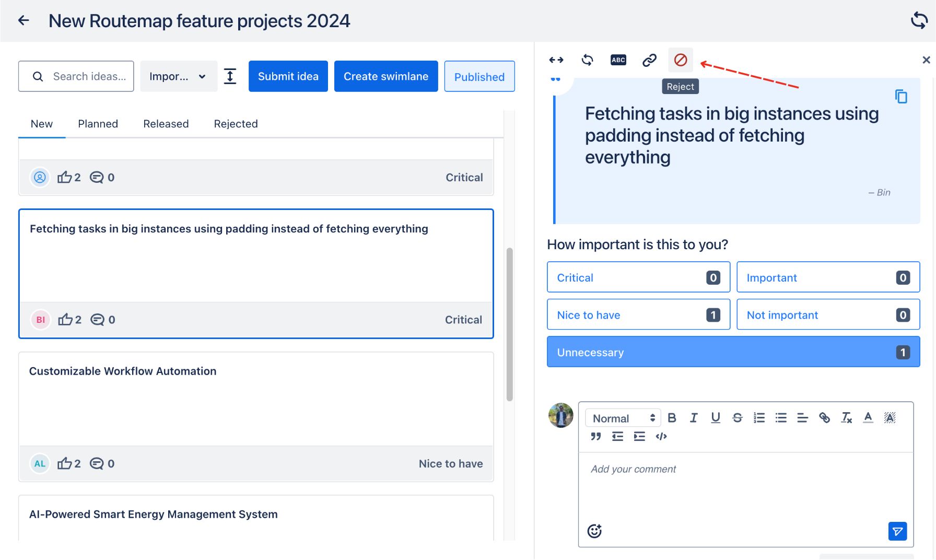This screenshot has width=936, height=560.
Task: Vote Not important for this idea
Action: [828, 314]
